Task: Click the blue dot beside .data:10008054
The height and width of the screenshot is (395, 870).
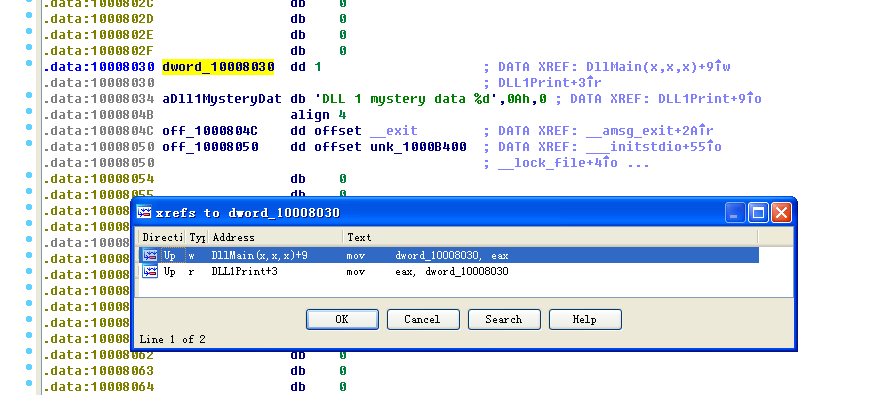Action: coord(29,175)
